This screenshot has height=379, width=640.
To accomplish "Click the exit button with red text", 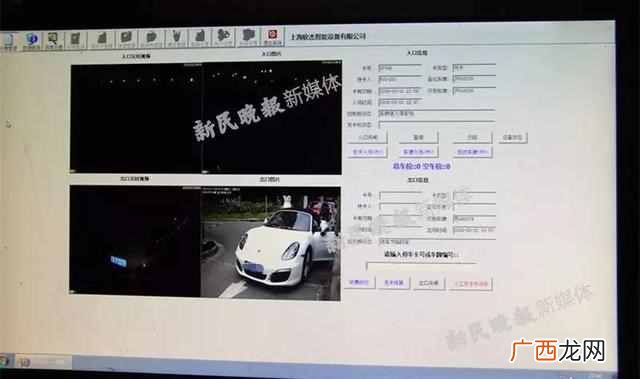I will coord(471,284).
